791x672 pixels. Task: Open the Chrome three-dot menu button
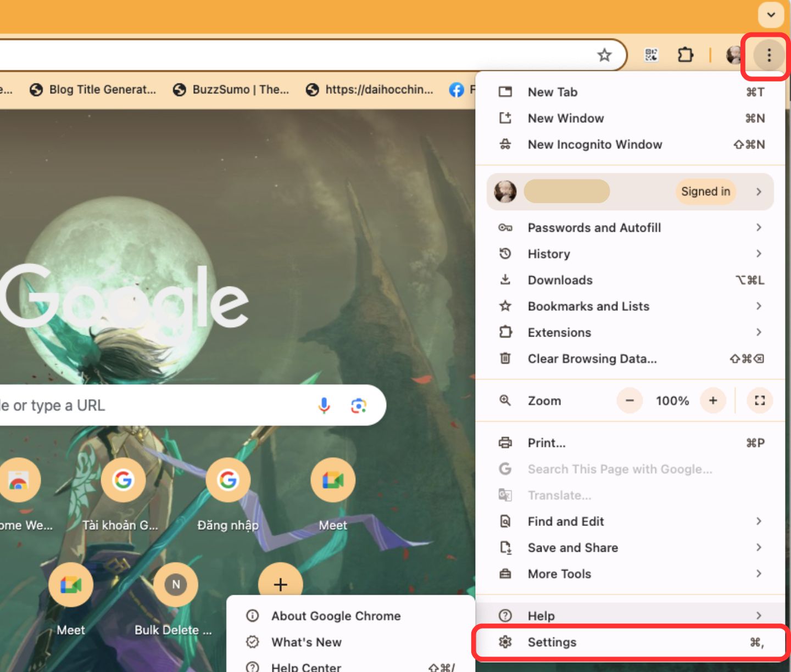coord(768,55)
